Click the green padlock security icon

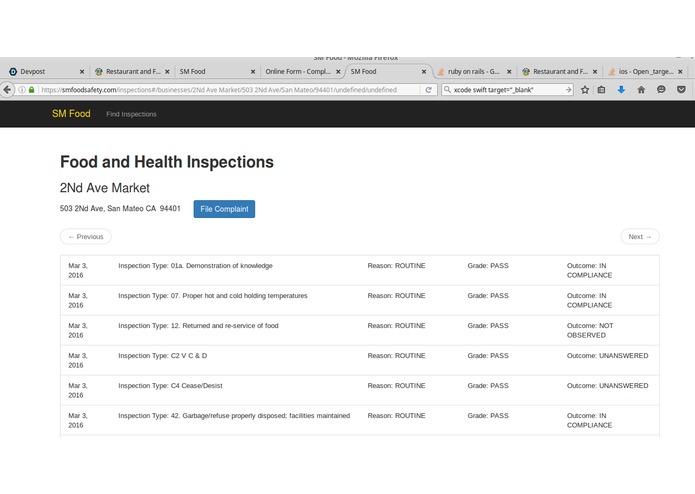click(x=31, y=90)
